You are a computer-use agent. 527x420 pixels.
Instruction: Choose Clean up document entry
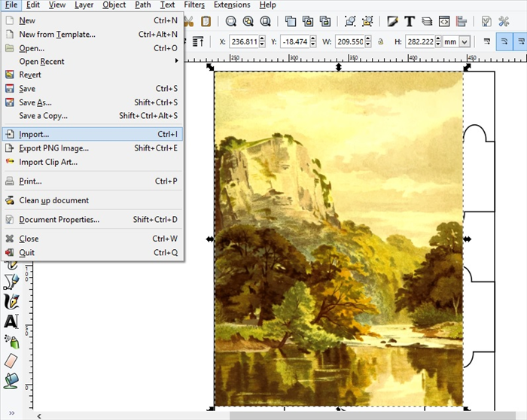click(x=93, y=200)
